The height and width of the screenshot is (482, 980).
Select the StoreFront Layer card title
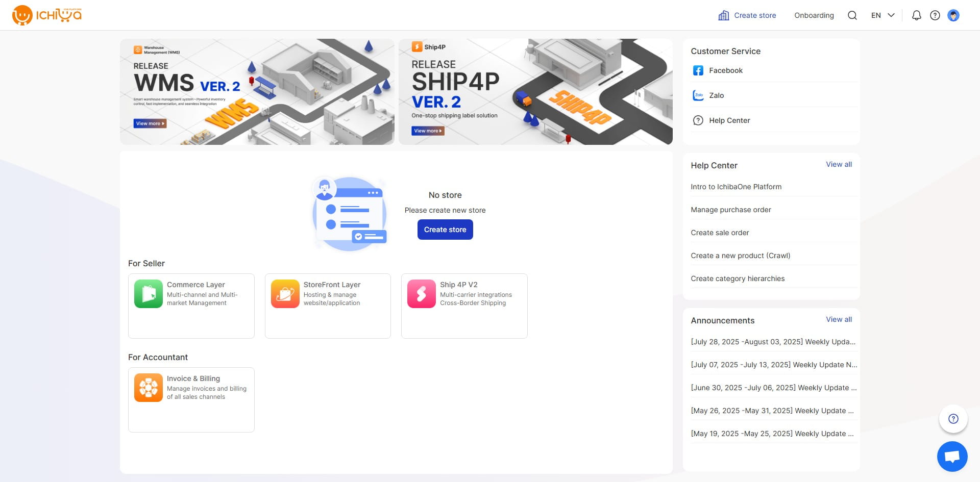(x=332, y=285)
